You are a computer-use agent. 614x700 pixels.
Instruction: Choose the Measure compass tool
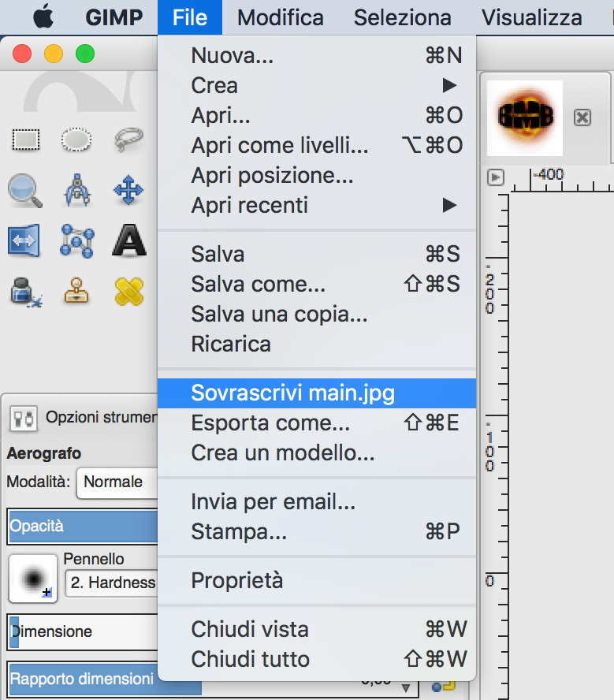coord(76,190)
